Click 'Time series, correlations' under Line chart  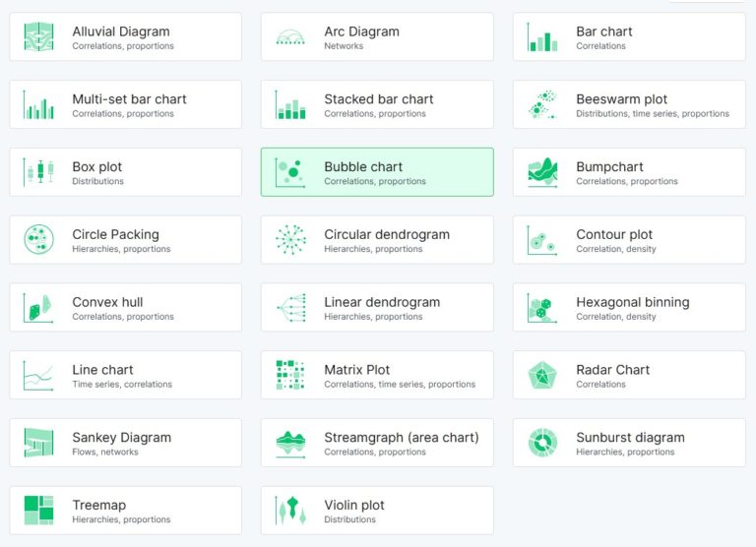point(122,384)
